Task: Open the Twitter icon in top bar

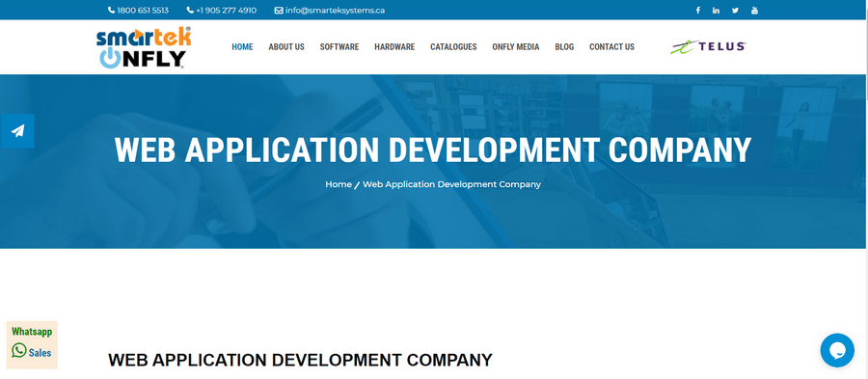Action: click(x=735, y=10)
